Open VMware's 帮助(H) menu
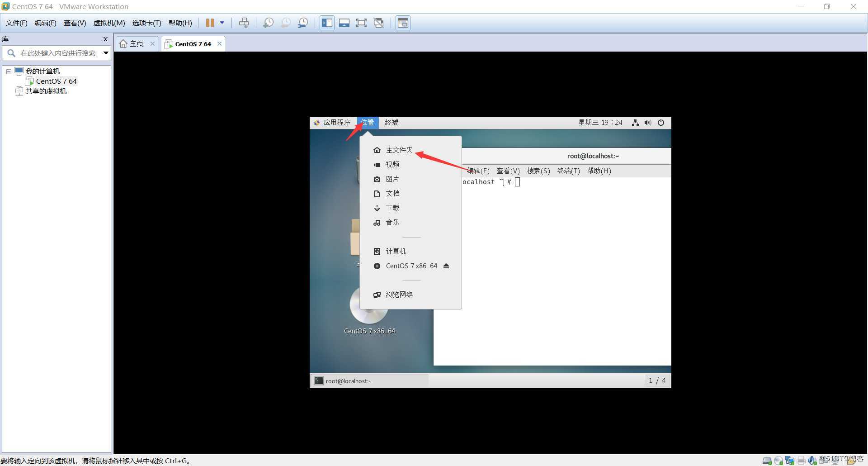The height and width of the screenshot is (466, 868). (x=180, y=23)
